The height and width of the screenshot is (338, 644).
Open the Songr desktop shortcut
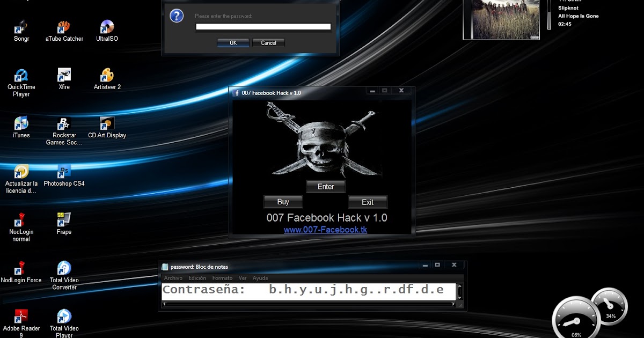point(21,31)
